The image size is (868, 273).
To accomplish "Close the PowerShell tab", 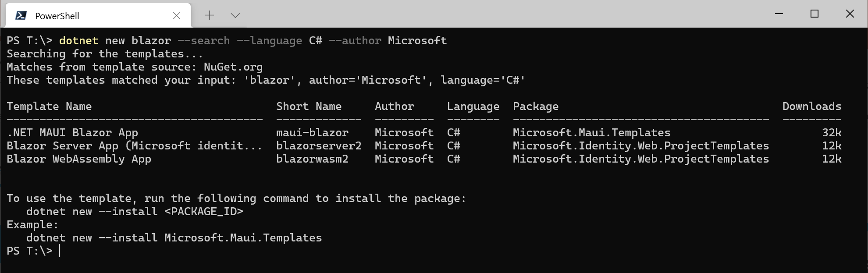I will pos(177,16).
